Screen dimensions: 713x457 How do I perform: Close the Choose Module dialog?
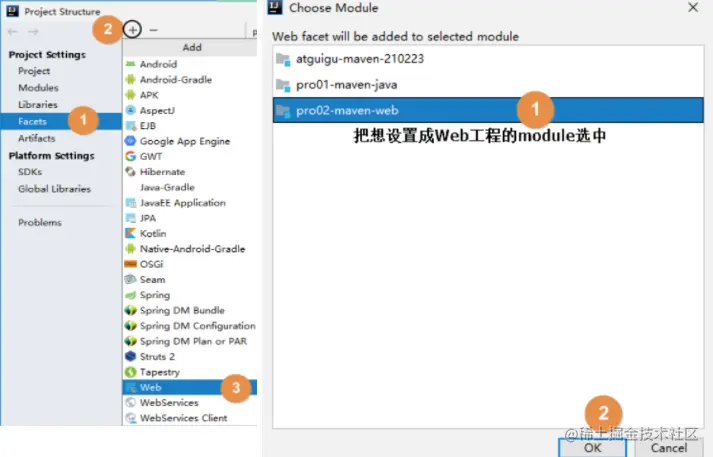pyautogui.click(x=693, y=7)
